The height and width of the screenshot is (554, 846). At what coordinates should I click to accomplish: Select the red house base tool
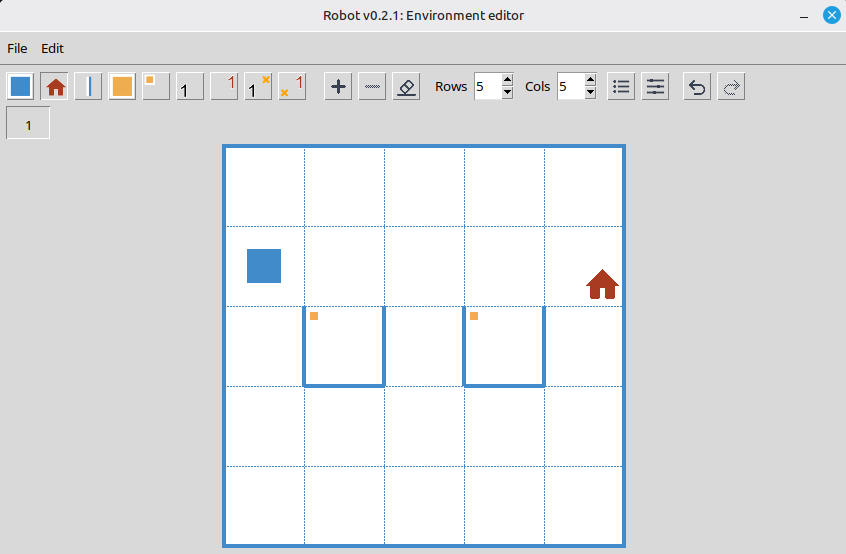point(54,86)
